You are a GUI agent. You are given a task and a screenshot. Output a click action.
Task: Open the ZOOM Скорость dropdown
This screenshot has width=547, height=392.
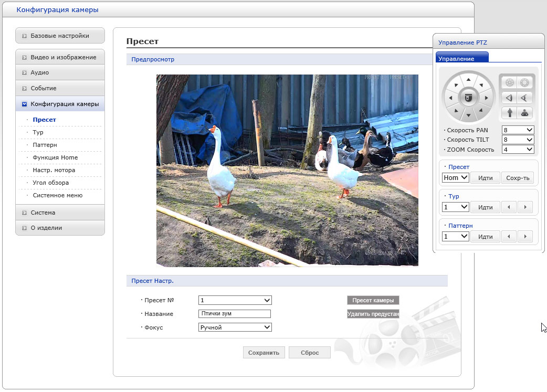(518, 150)
